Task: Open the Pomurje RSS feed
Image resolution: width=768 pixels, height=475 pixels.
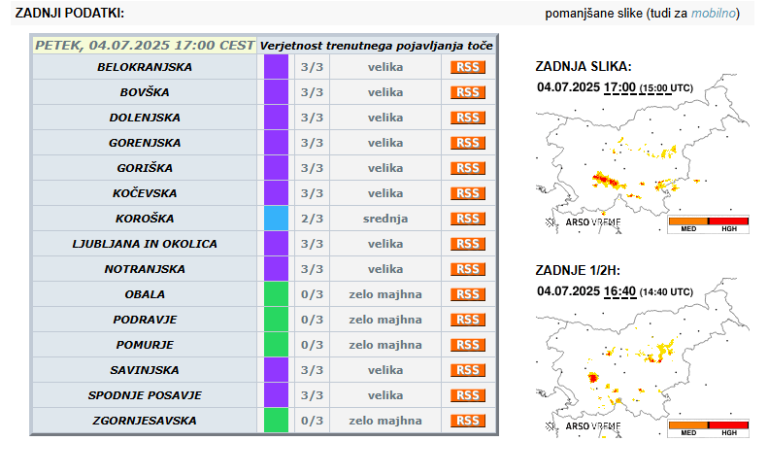Action: tap(468, 344)
